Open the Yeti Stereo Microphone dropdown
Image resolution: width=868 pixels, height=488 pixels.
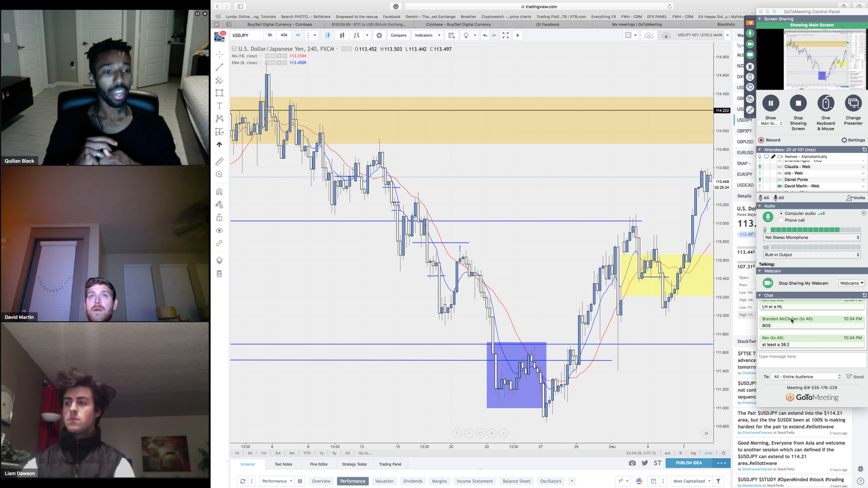812,238
